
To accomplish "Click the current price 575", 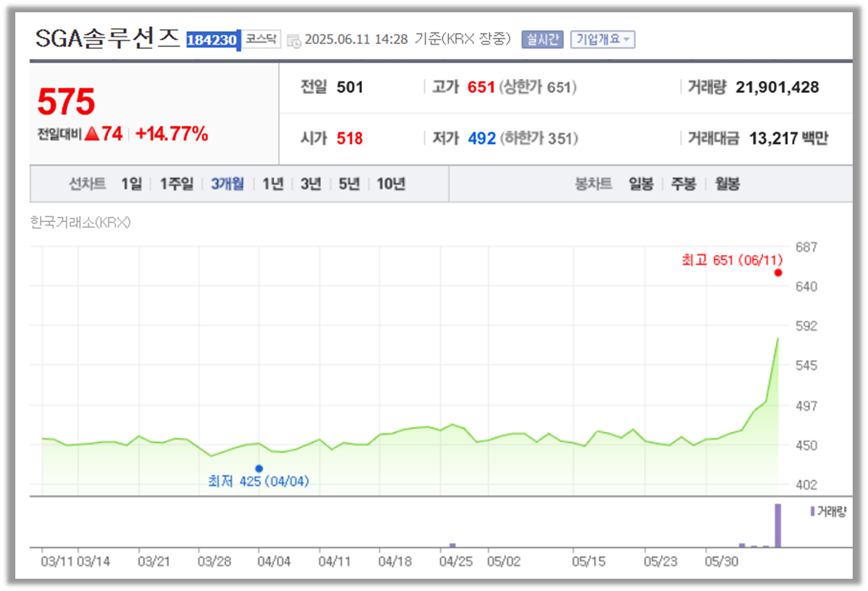I will click(x=66, y=102).
